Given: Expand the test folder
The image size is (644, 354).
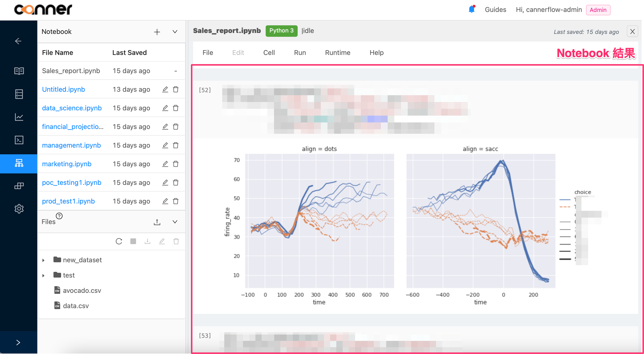Looking at the screenshot, I should pos(43,275).
